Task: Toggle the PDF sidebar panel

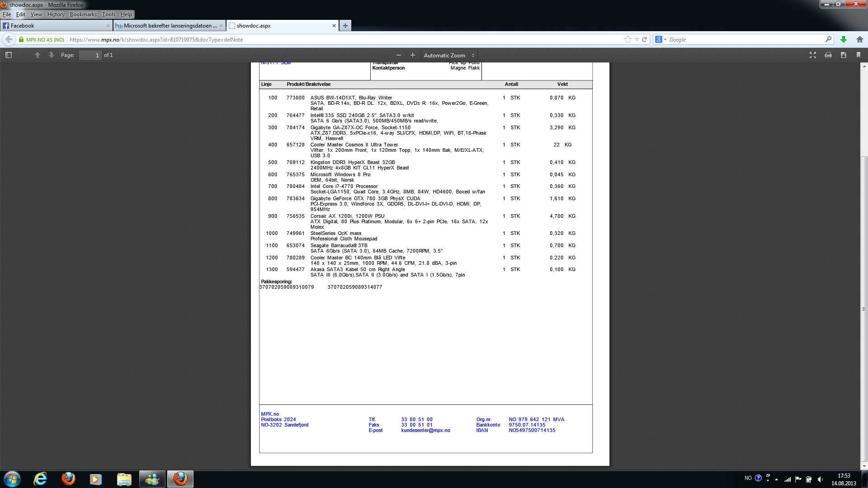Action: 9,55
